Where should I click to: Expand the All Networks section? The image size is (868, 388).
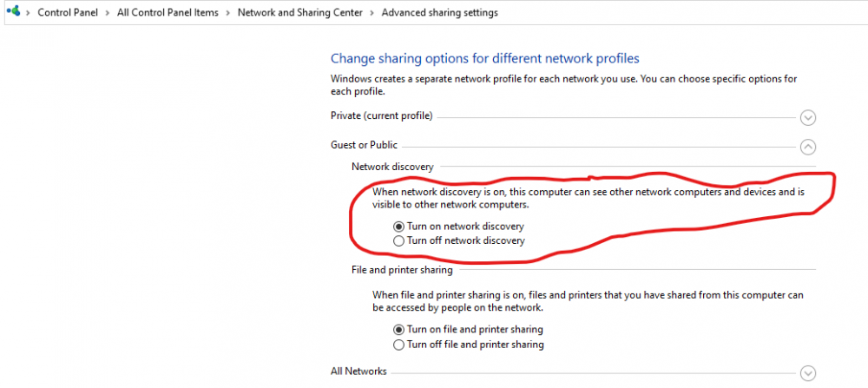point(808,373)
